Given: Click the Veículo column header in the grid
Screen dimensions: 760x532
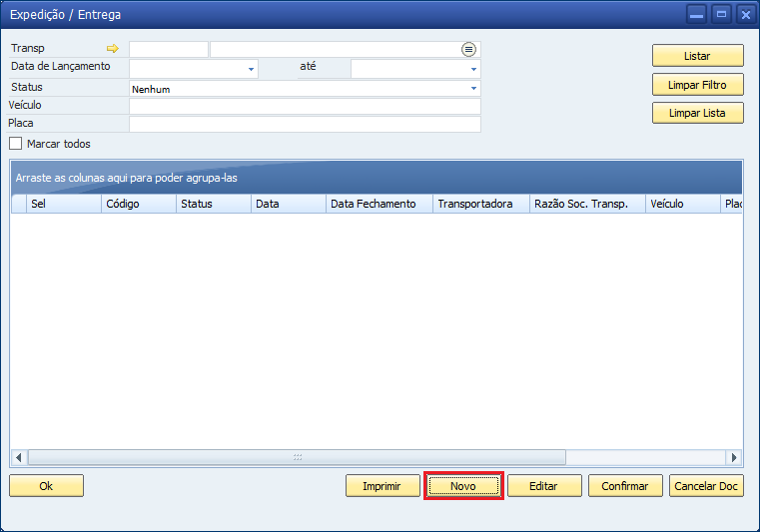Looking at the screenshot, I should coord(683,204).
